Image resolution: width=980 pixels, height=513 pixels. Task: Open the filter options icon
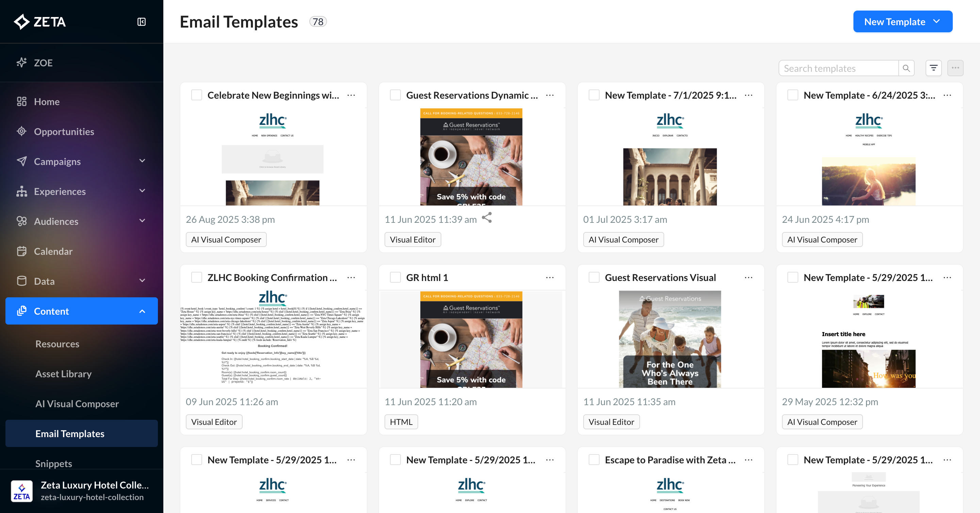click(933, 68)
